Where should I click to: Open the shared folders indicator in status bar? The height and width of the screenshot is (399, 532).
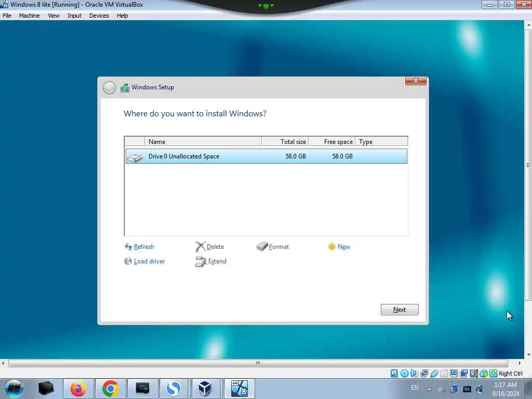pyautogui.click(x=444, y=374)
